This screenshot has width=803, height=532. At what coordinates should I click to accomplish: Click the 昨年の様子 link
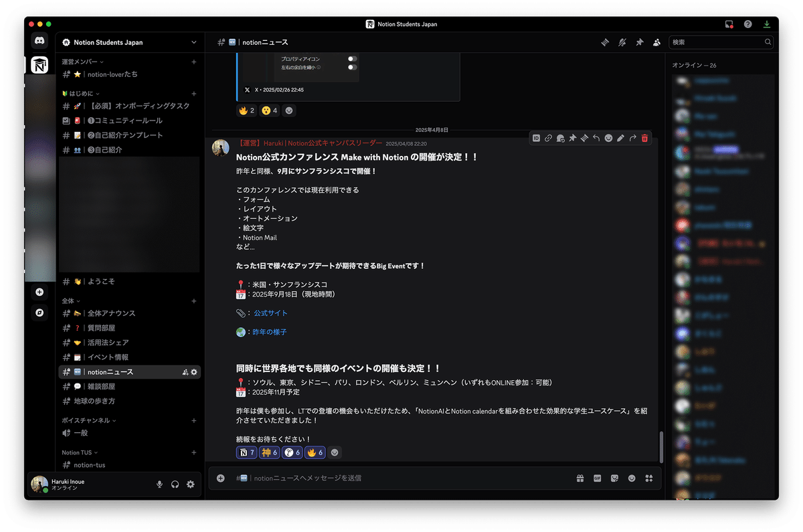pyautogui.click(x=270, y=332)
